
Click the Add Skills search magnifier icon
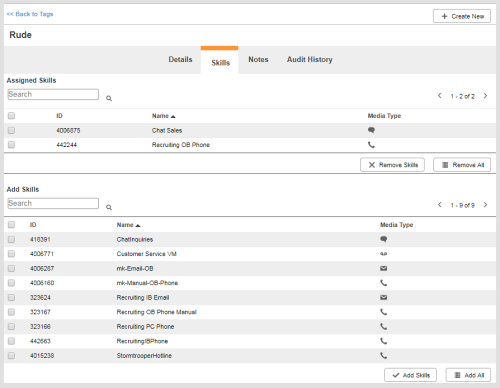point(109,207)
